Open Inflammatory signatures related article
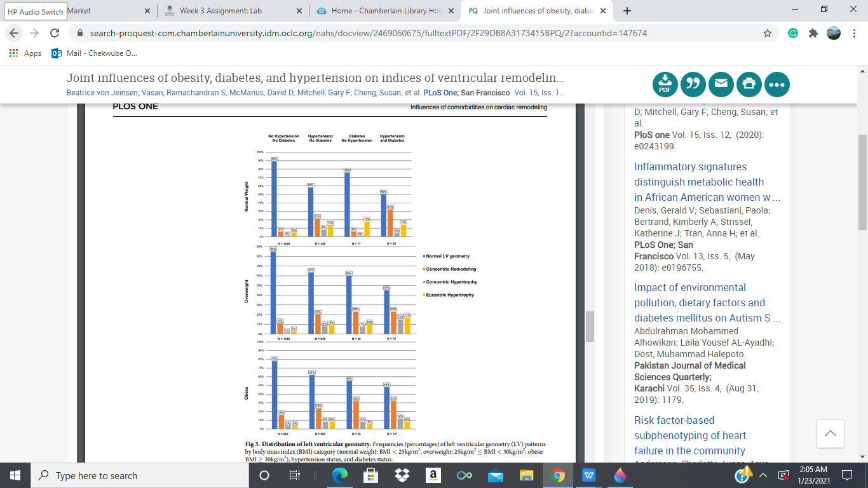Image resolution: width=868 pixels, height=488 pixels. coord(707,182)
